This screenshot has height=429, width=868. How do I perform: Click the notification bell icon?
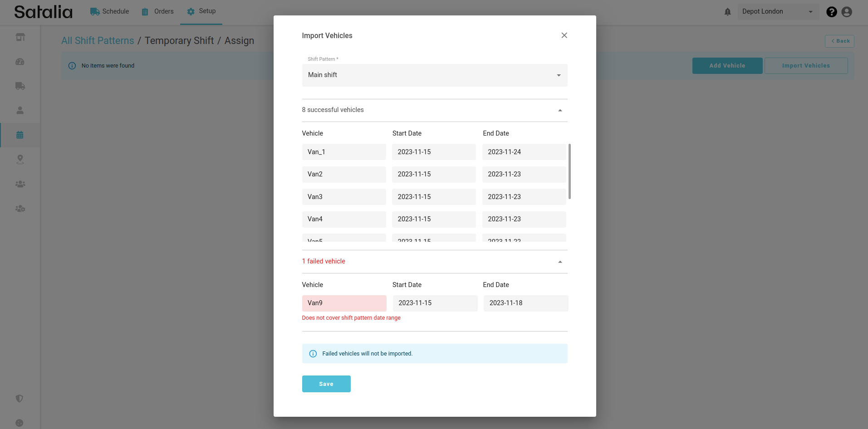click(727, 12)
